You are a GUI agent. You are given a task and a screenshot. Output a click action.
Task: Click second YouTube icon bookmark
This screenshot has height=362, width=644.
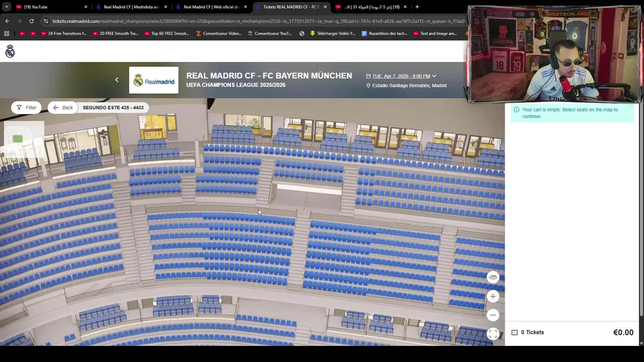pyautogui.click(x=33, y=34)
